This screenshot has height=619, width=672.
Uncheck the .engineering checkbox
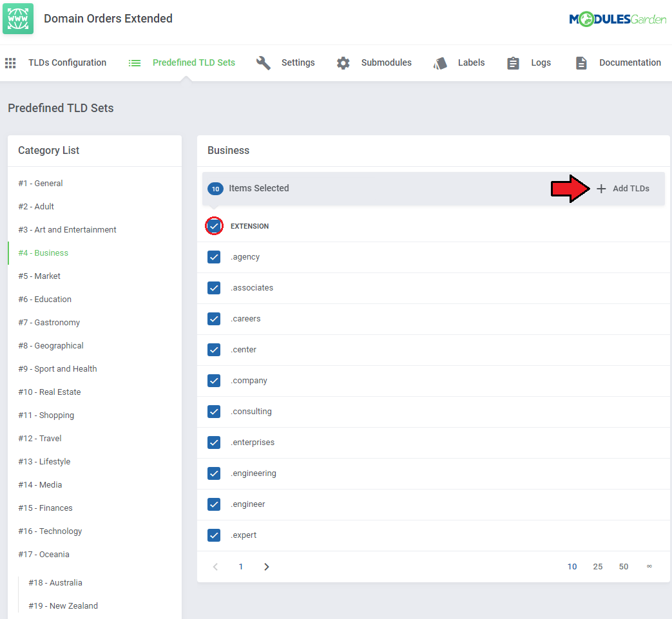click(x=214, y=473)
